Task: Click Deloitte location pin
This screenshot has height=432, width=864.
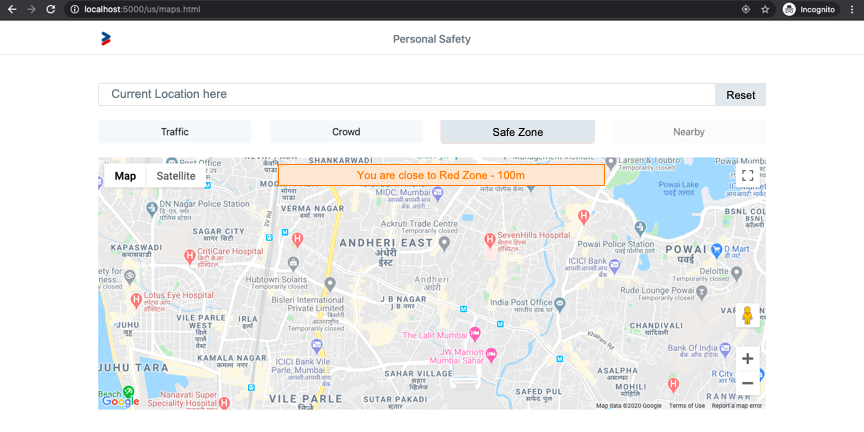Action: click(736, 272)
